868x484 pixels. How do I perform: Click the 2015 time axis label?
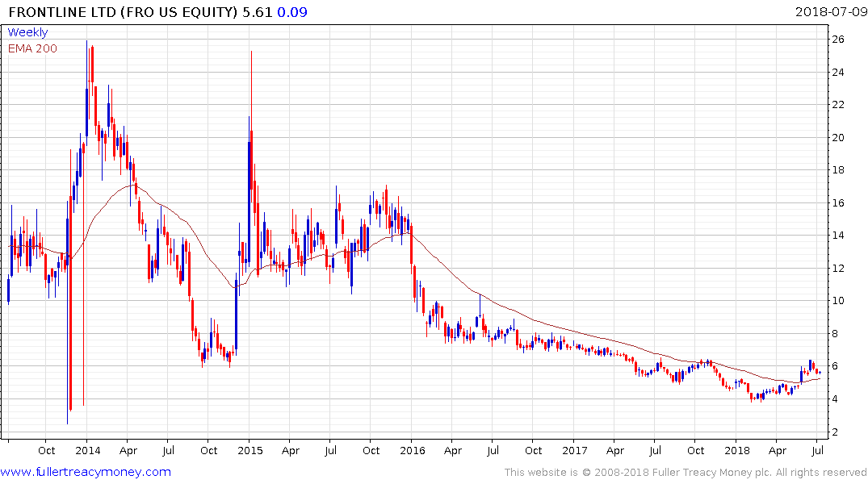[x=249, y=450]
